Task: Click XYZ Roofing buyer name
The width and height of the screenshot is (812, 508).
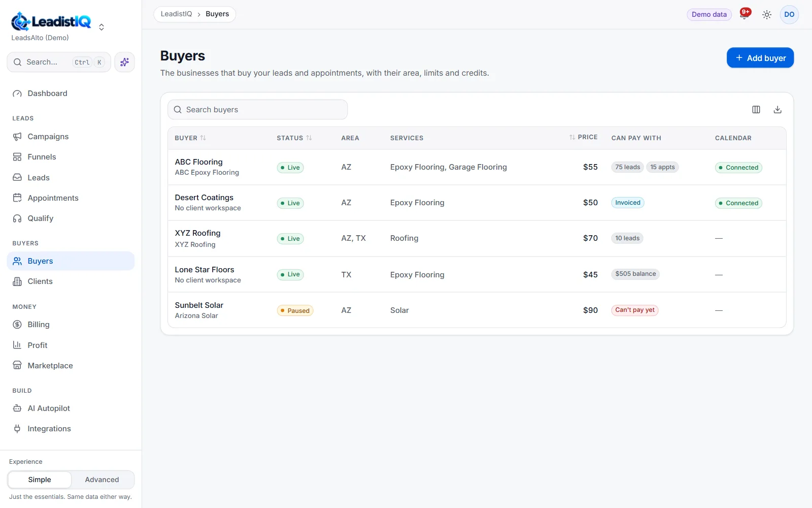Action: (x=197, y=233)
